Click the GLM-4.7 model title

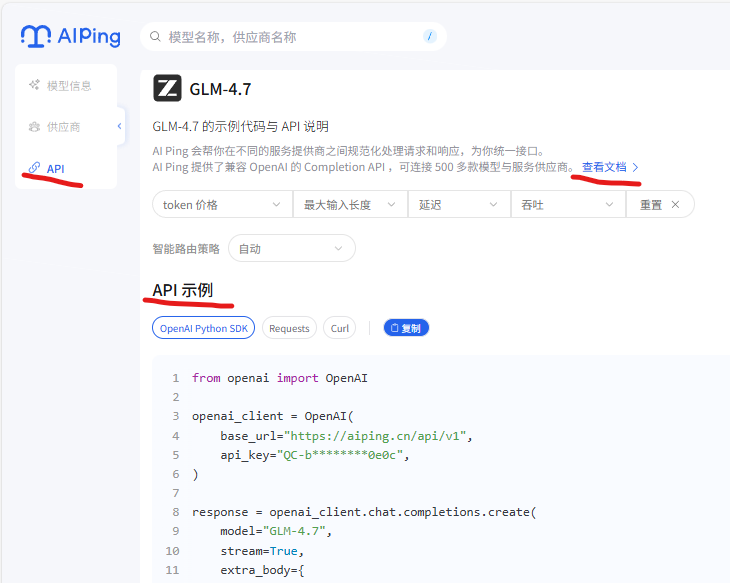pyautogui.click(x=220, y=89)
